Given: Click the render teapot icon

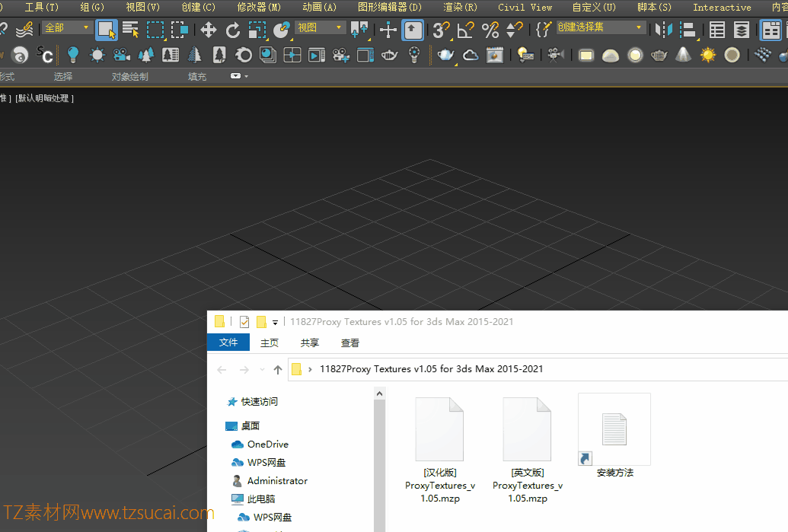Looking at the screenshot, I should click(x=445, y=54).
